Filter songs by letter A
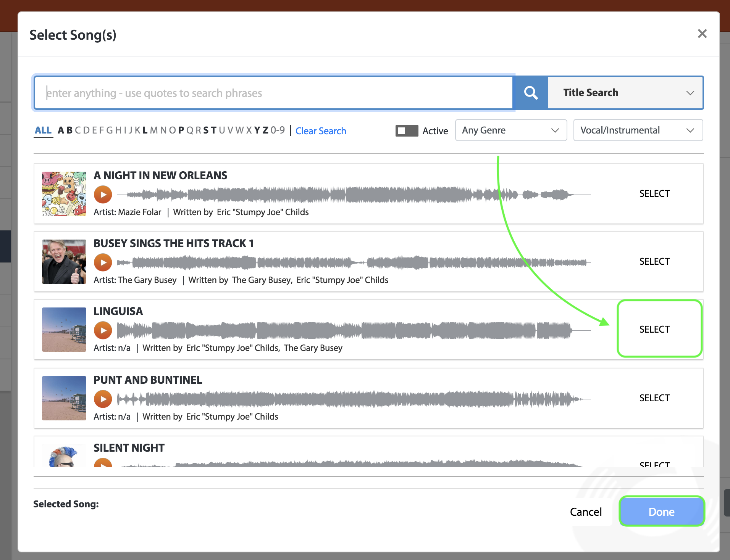 [x=61, y=130]
